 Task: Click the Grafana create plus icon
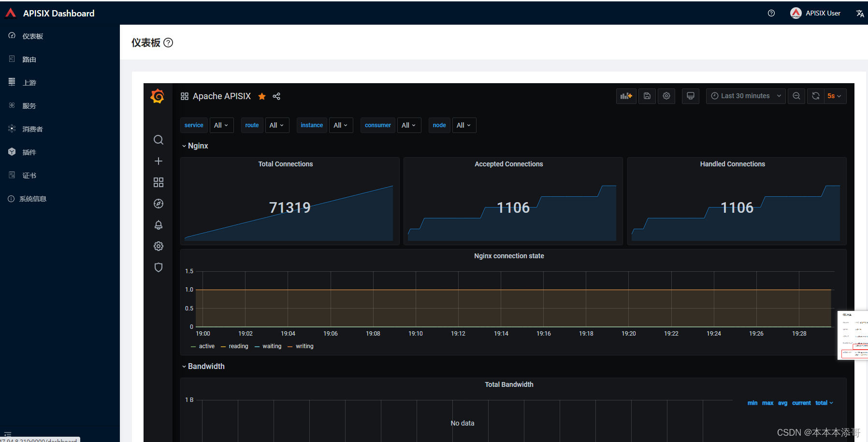click(x=159, y=161)
